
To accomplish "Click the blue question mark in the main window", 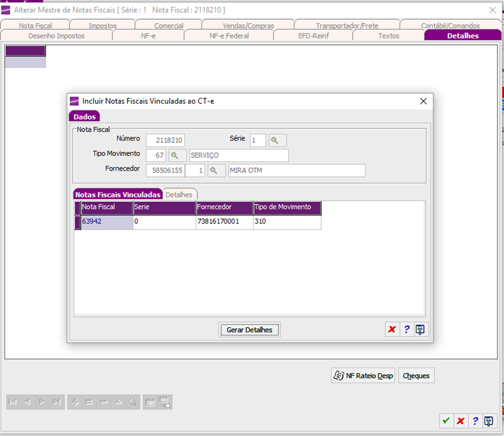I will coord(474,421).
